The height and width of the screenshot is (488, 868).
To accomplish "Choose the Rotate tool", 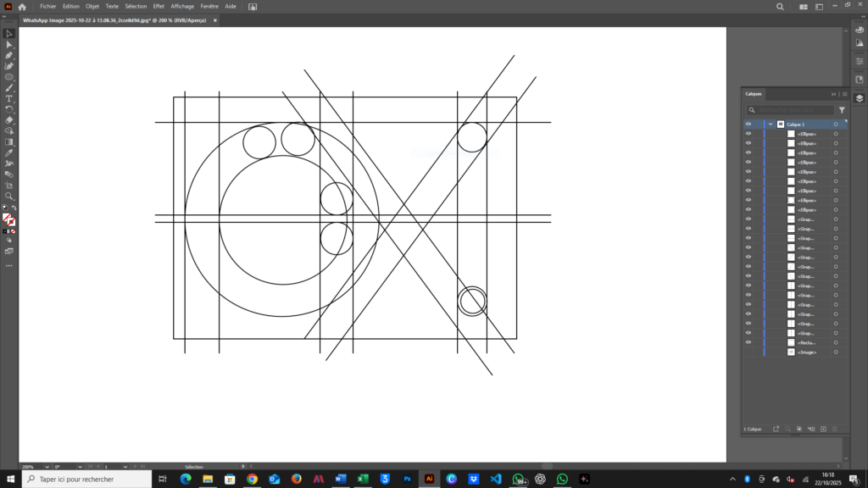I will 8,109.
